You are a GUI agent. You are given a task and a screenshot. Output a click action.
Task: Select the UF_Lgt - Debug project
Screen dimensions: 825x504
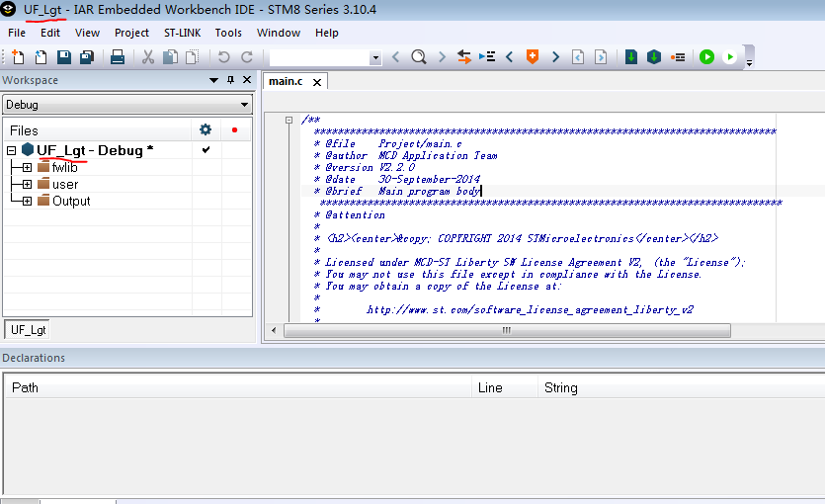95,150
